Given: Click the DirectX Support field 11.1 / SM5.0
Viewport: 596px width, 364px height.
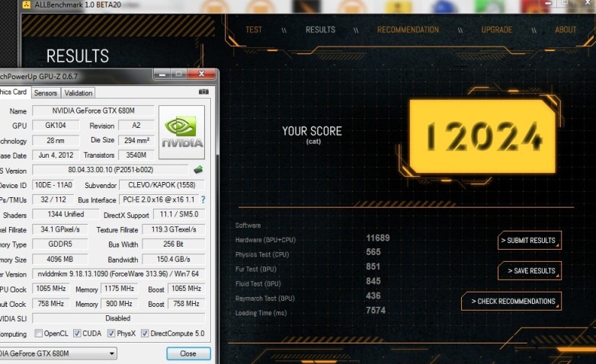Looking at the screenshot, I should coord(178,214).
